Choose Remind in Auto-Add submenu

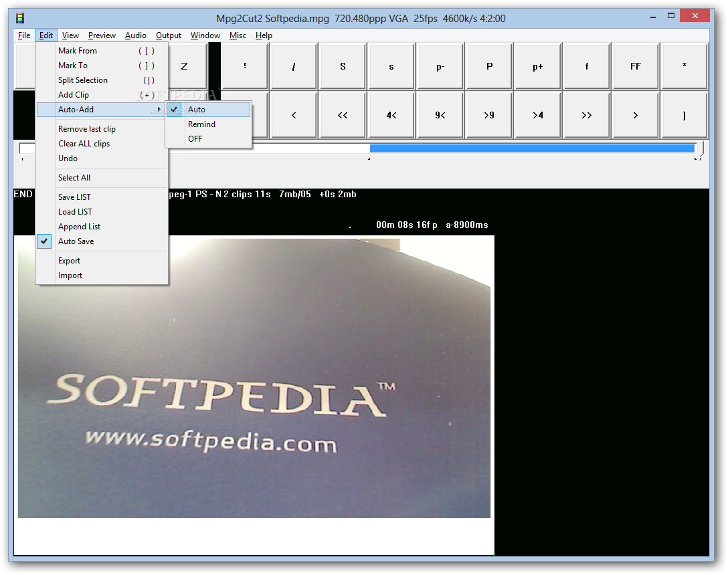209,124
